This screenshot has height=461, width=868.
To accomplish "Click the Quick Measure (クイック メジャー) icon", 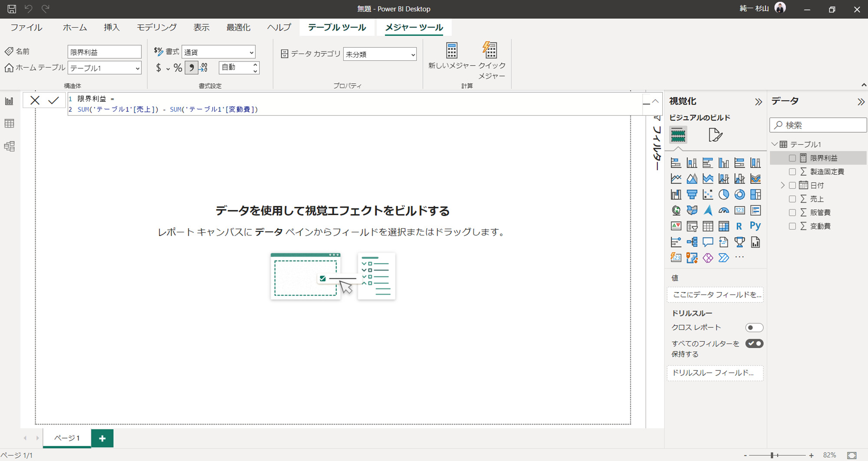I will pyautogui.click(x=490, y=51).
